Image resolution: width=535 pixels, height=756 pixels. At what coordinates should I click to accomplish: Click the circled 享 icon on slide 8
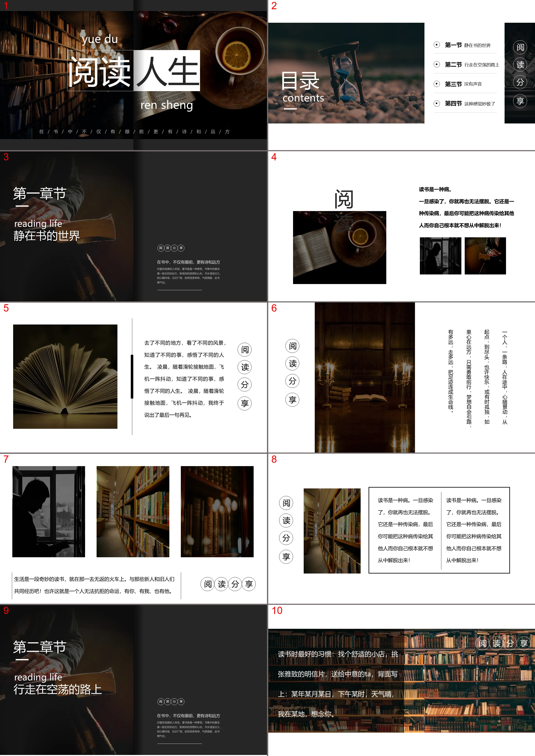[286, 557]
